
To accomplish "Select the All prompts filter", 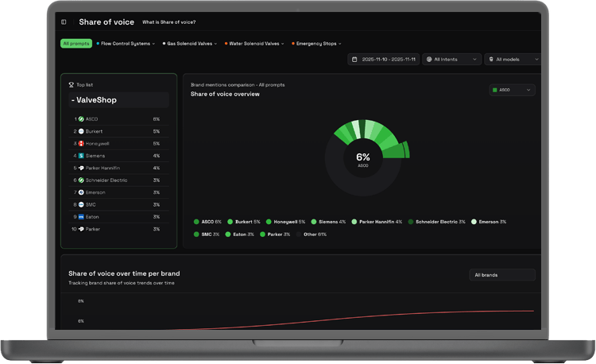I will pyautogui.click(x=76, y=44).
